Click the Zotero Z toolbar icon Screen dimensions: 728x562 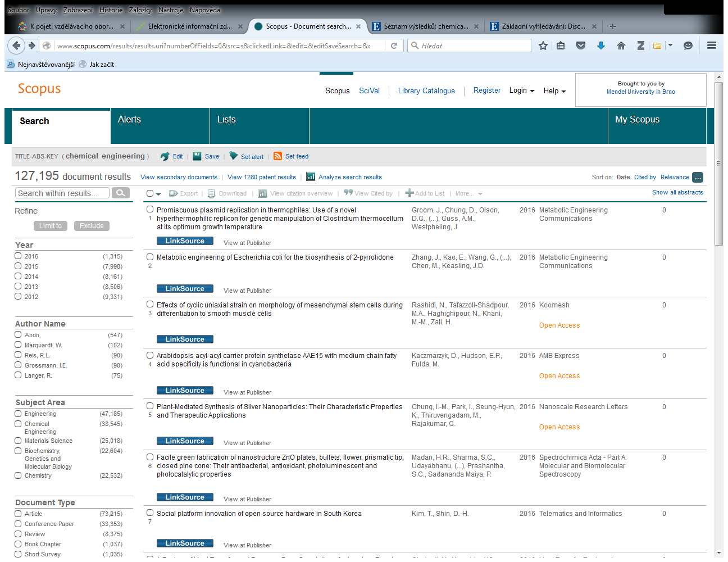click(x=640, y=46)
